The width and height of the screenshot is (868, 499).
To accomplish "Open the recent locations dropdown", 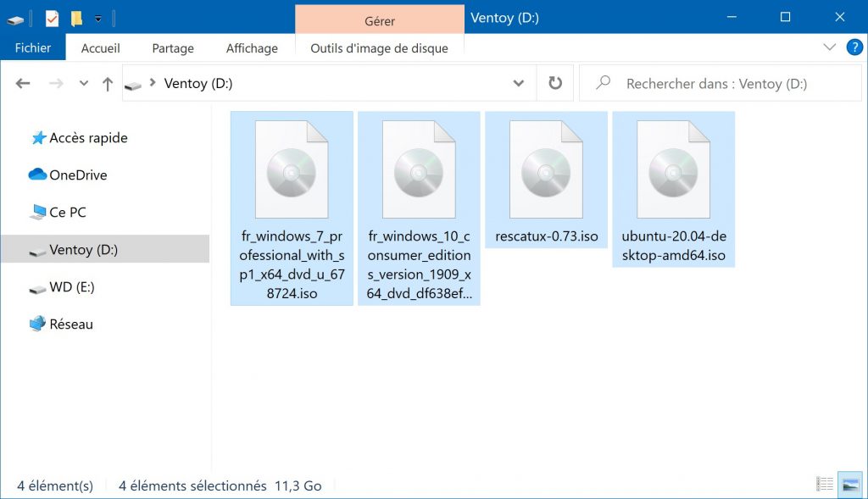I will tap(84, 84).
